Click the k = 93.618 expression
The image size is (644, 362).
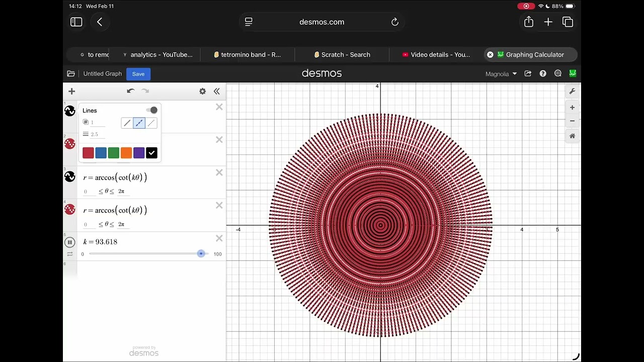(100, 242)
